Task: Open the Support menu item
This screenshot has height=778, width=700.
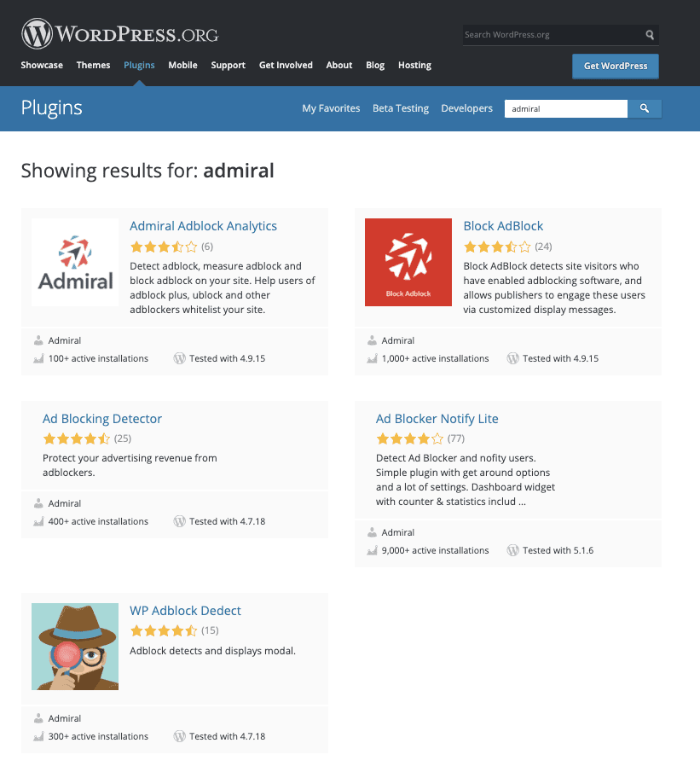Action: (x=228, y=65)
